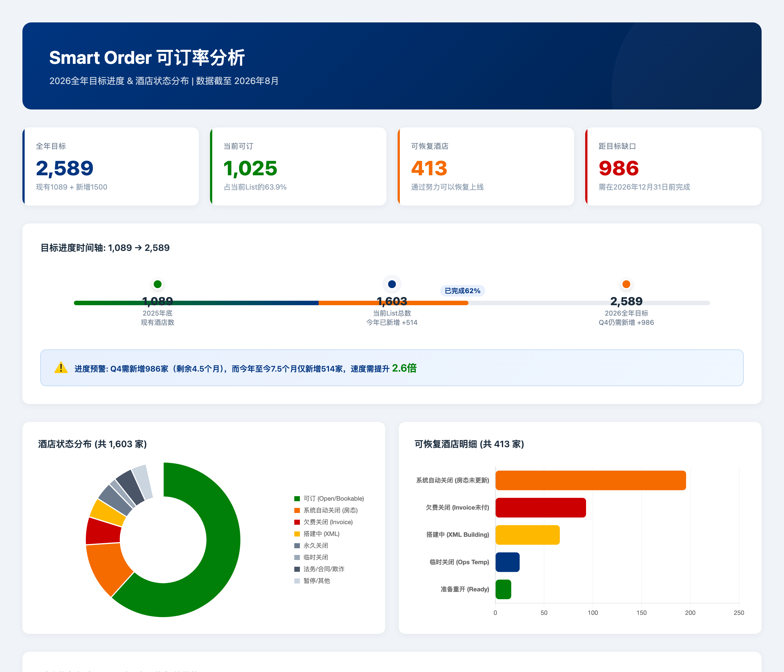Click 占当前List的63.9% text
The width and height of the screenshot is (784, 672).
pyautogui.click(x=255, y=187)
